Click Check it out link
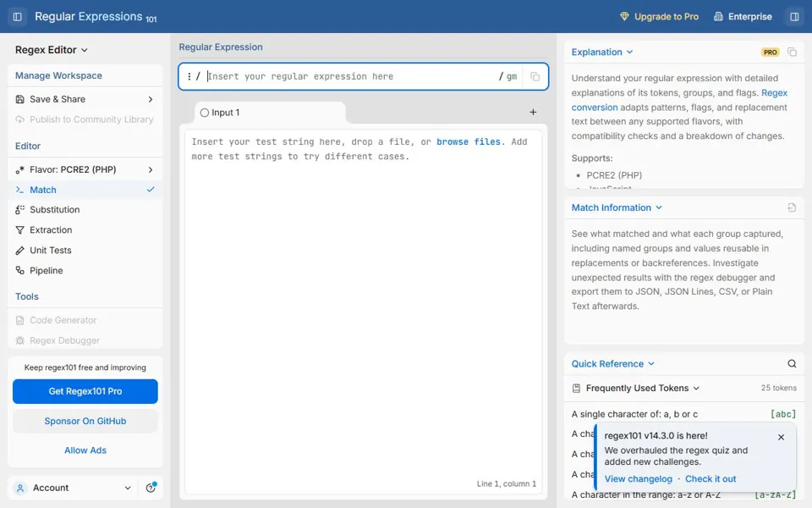This screenshot has width=812, height=508. pos(710,478)
